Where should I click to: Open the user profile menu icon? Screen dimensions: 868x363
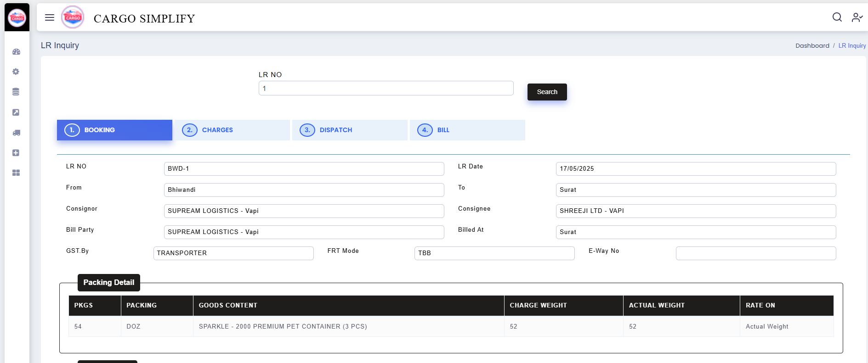pyautogui.click(x=857, y=17)
